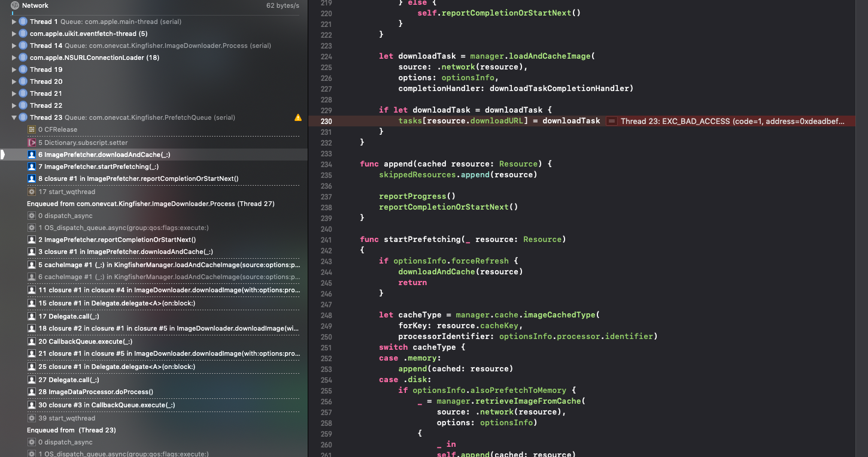This screenshot has width=868, height=457.
Task: Collapse the Thread 23 PrefetchQueue entry
Action: tap(13, 117)
